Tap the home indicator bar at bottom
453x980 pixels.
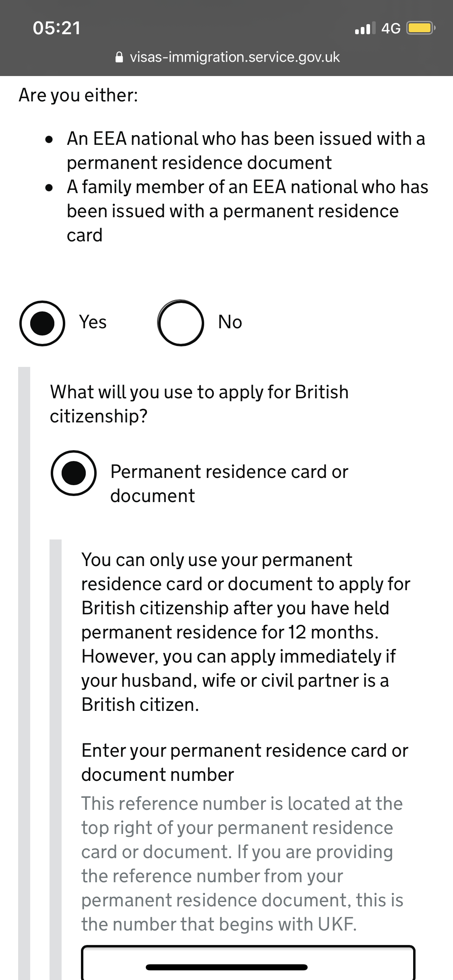(x=227, y=967)
